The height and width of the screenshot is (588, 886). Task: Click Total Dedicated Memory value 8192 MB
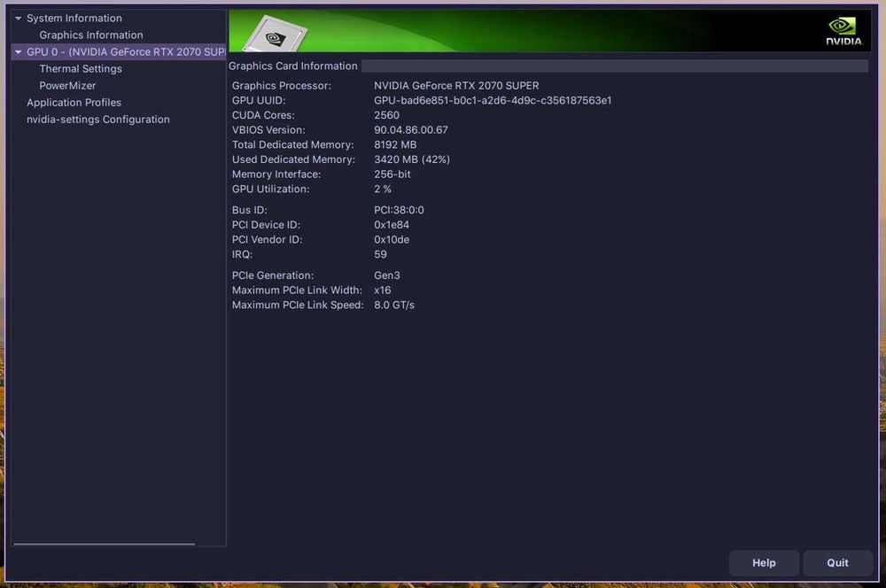pyautogui.click(x=395, y=144)
